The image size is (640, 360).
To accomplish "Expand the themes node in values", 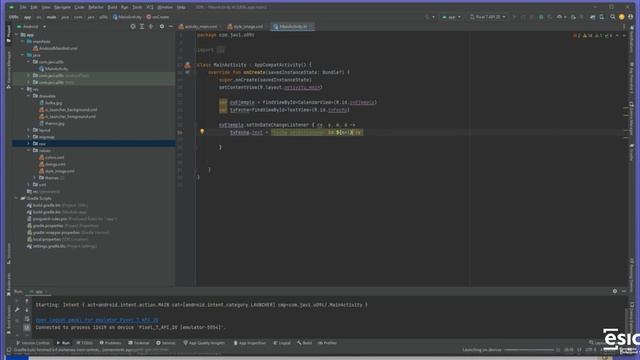I will [35, 178].
